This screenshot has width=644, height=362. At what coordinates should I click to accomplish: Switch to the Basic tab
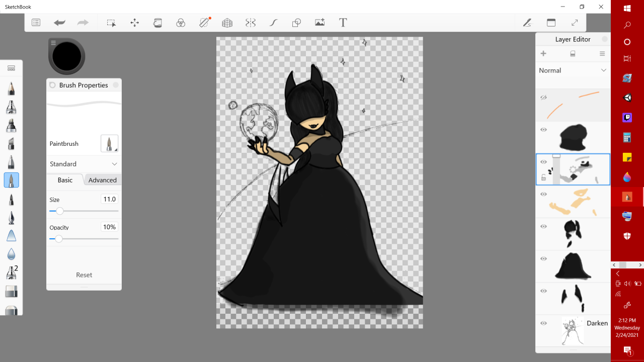pyautogui.click(x=65, y=180)
